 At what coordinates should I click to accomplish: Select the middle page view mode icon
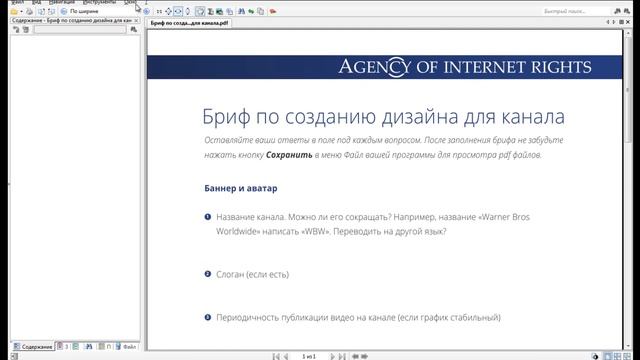(x=618, y=356)
